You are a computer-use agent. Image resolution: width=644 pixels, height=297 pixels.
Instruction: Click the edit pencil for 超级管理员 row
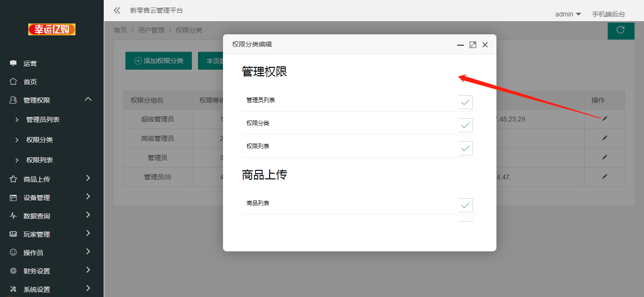tap(604, 119)
